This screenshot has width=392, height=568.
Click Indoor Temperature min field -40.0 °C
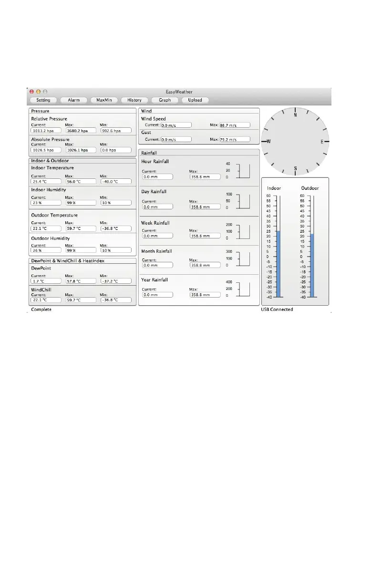(116, 182)
